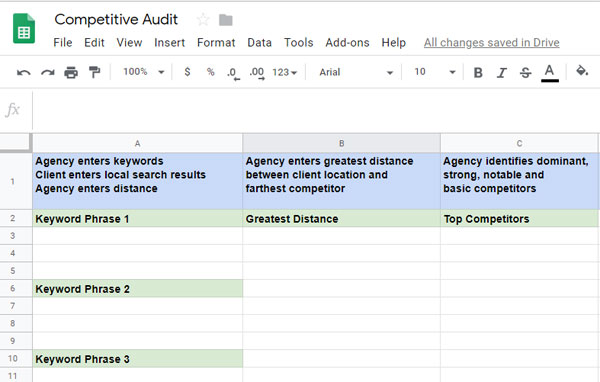Viewport: 600px width, 382px height.
Task: Open the Add-ons menu
Action: [x=347, y=42]
